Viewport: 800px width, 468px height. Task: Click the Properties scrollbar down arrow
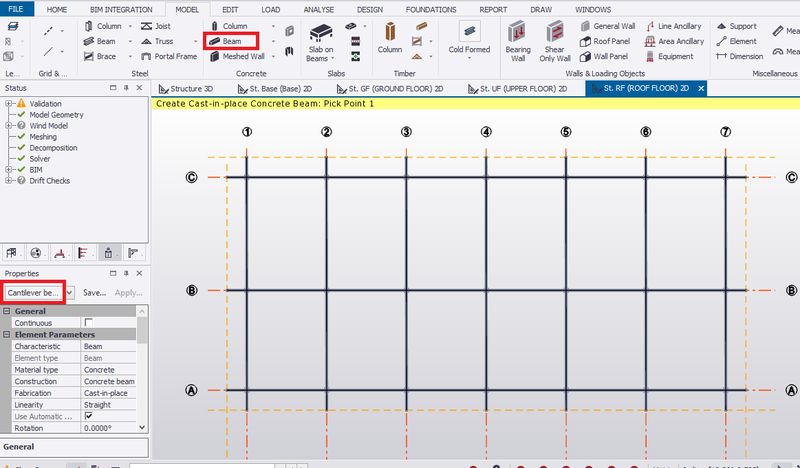pyautogui.click(x=142, y=428)
